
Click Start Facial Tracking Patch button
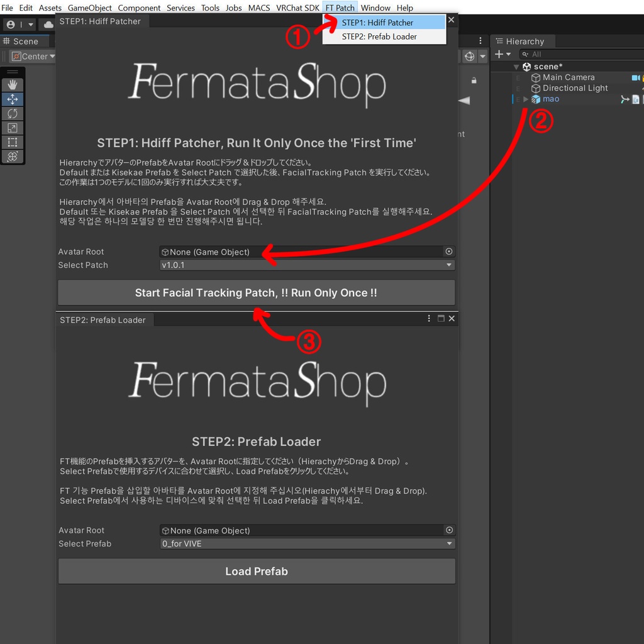pos(257,292)
